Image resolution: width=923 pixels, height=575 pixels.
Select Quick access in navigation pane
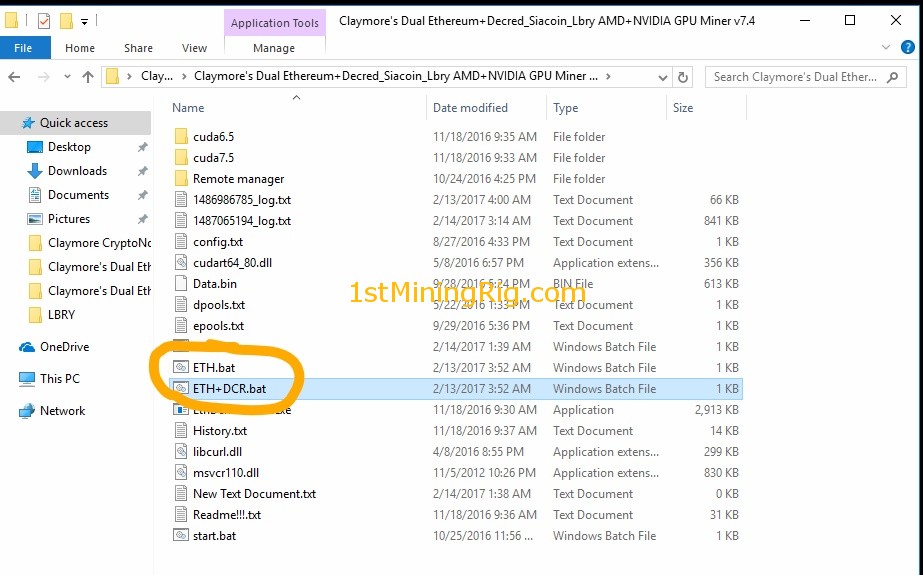point(74,123)
